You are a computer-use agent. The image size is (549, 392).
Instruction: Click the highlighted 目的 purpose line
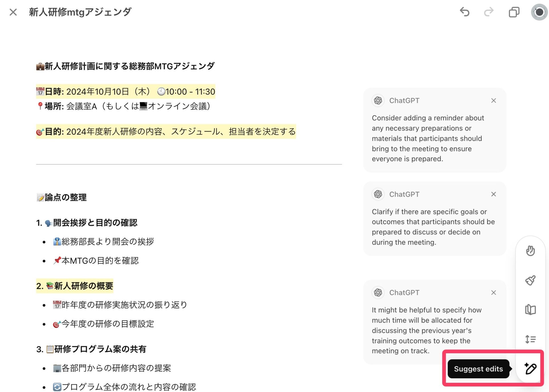click(x=166, y=132)
